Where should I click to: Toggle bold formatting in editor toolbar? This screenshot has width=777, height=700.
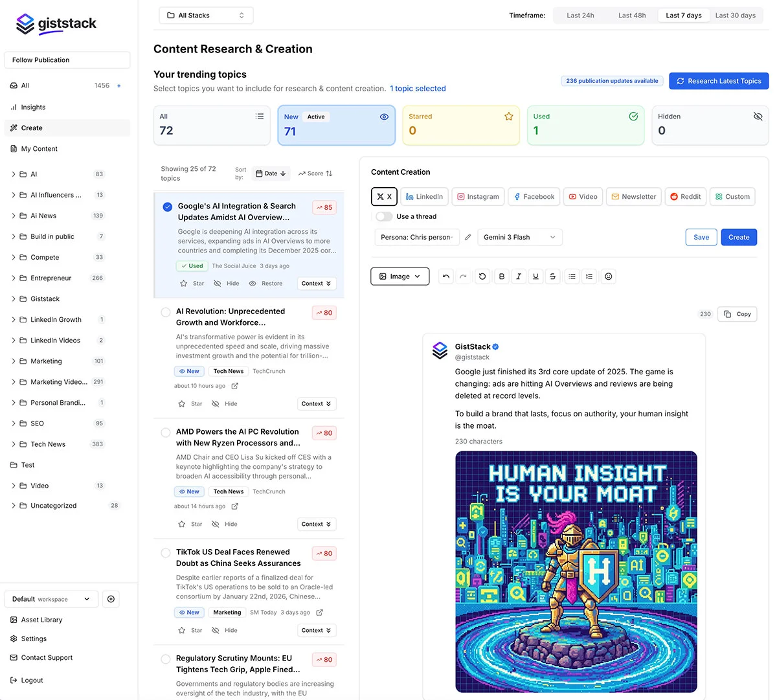(x=502, y=277)
